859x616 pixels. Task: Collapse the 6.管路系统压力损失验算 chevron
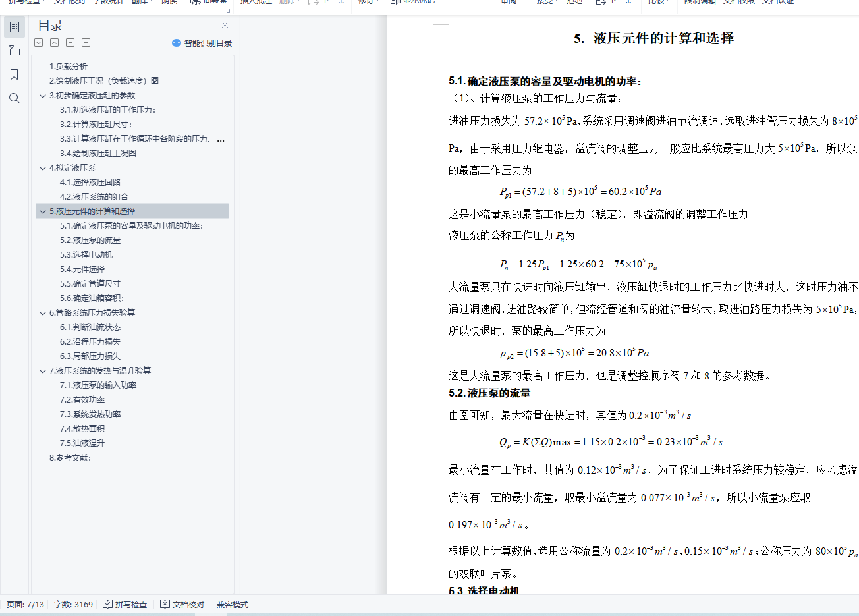point(43,313)
